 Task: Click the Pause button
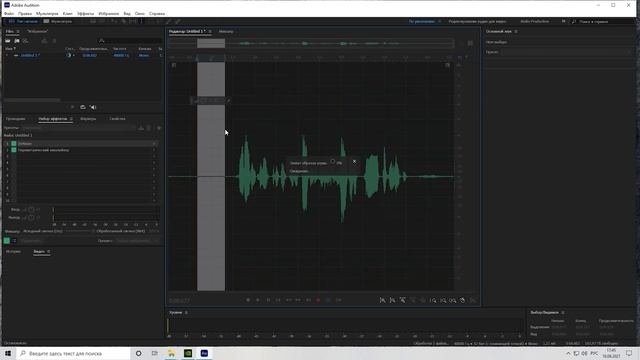268,300
